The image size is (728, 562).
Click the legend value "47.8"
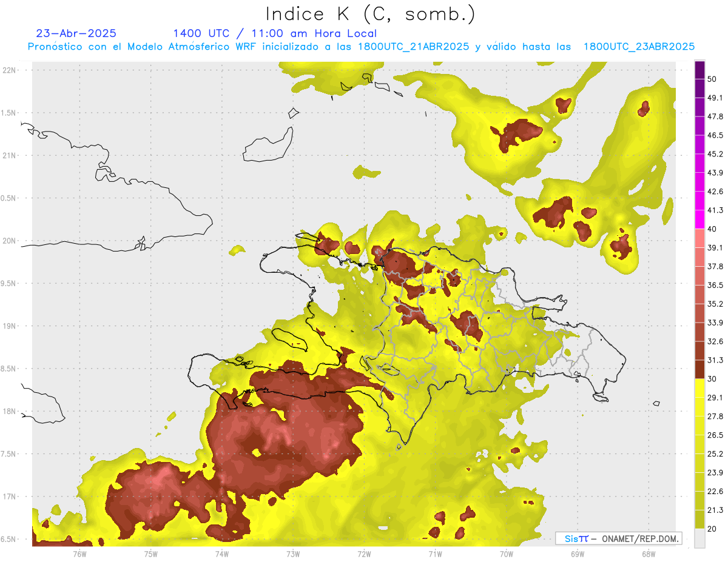click(715, 117)
